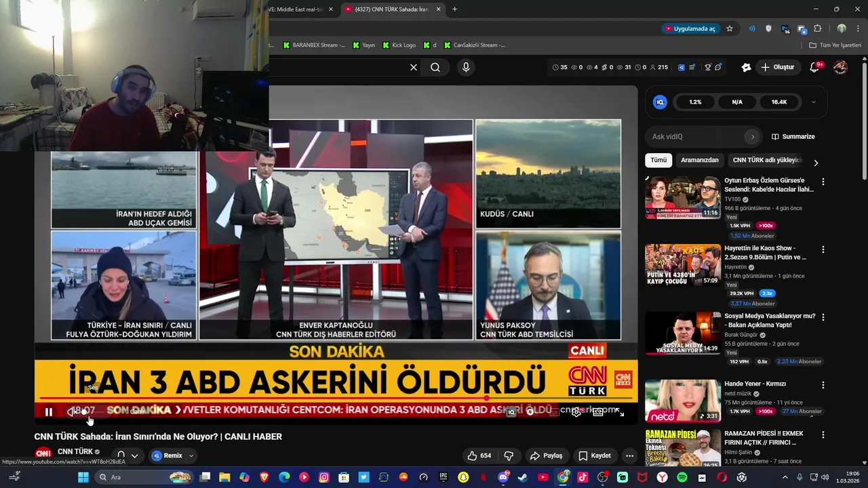Clear the YouTube search box

tap(414, 67)
